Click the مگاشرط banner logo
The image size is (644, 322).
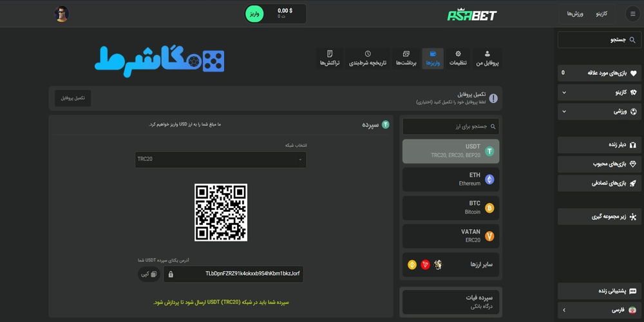[x=160, y=61]
